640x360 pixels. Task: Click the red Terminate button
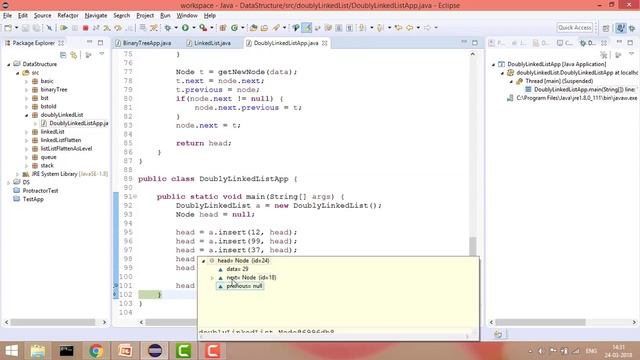(x=85, y=28)
